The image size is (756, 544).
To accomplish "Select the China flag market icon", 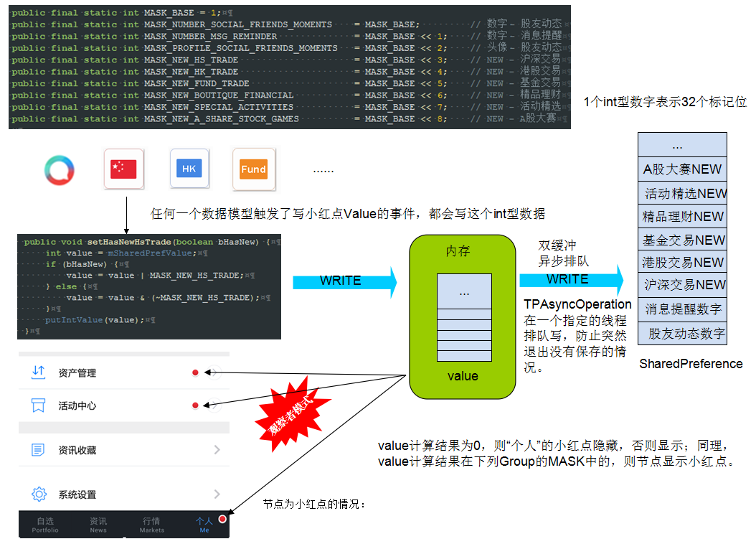I will pyautogui.click(x=123, y=169).
